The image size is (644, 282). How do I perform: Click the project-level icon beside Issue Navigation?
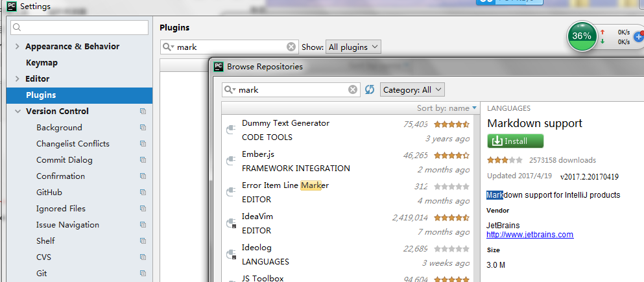(143, 224)
